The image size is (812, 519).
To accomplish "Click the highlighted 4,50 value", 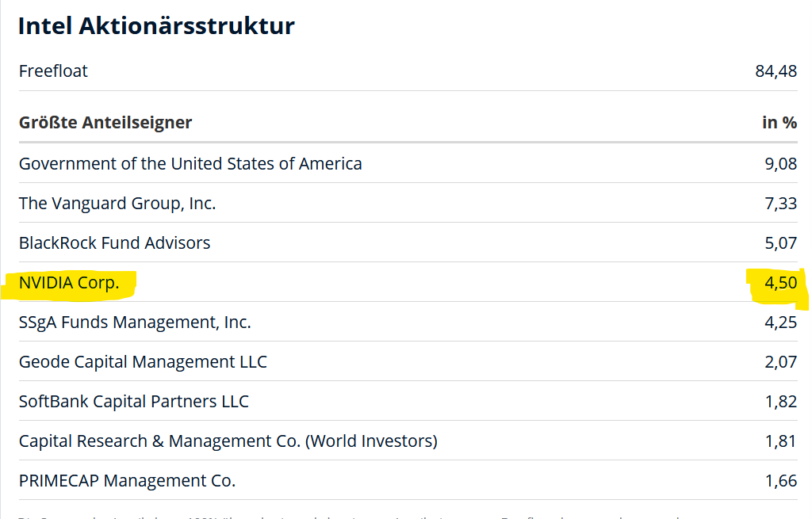I will [x=780, y=283].
